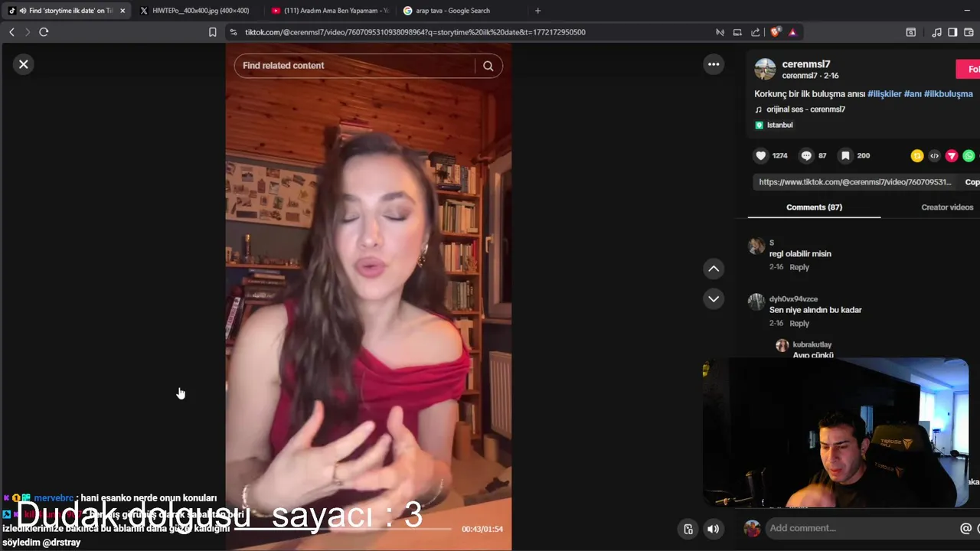Go to the next video with down chevron
The width and height of the screenshot is (980, 551).
pyautogui.click(x=714, y=298)
